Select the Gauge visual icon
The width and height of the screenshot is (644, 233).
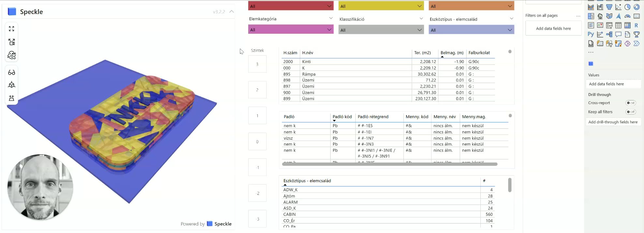point(627,16)
